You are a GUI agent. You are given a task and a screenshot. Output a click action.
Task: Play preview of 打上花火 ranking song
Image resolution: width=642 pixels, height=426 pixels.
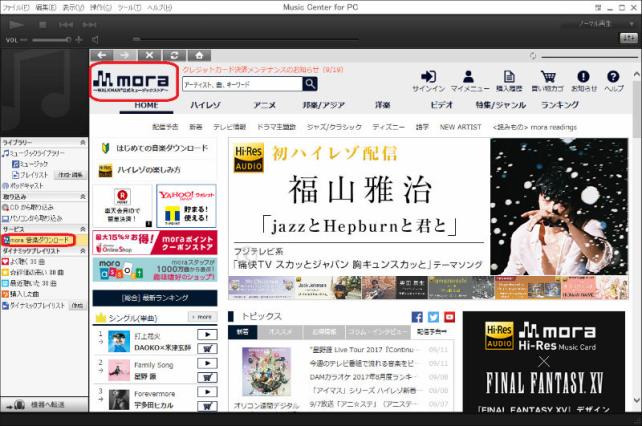pos(207,335)
